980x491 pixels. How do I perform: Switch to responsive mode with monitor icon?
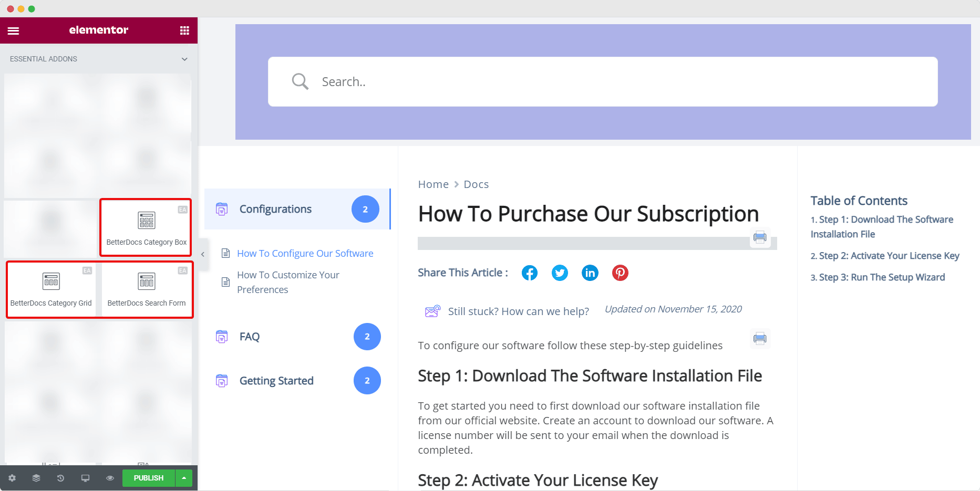pyautogui.click(x=85, y=478)
